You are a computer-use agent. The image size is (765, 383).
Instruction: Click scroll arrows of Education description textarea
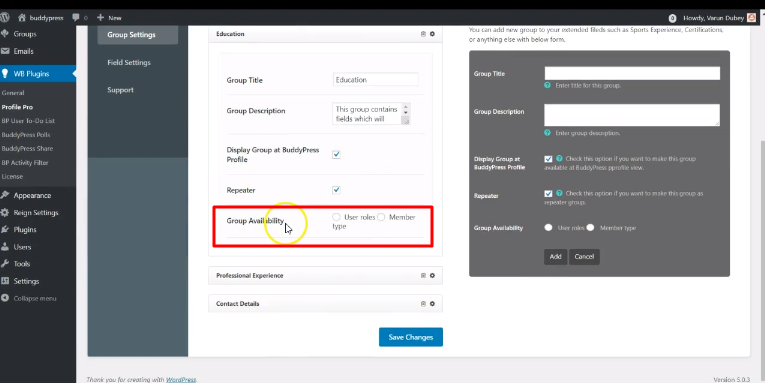(406, 109)
